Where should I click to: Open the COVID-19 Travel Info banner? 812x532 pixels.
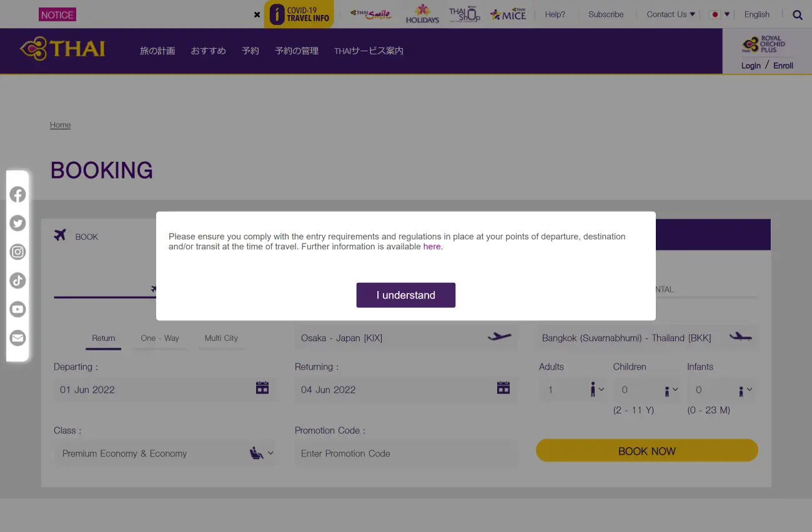pos(299,14)
